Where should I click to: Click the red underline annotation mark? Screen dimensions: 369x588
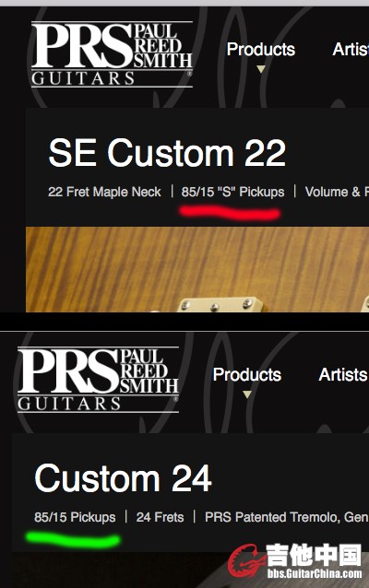230,212
